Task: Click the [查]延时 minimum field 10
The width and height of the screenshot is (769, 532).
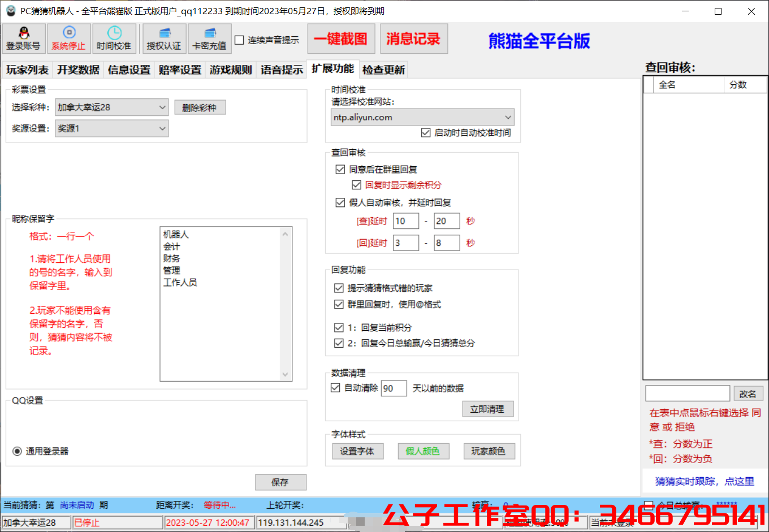Action: [406, 221]
